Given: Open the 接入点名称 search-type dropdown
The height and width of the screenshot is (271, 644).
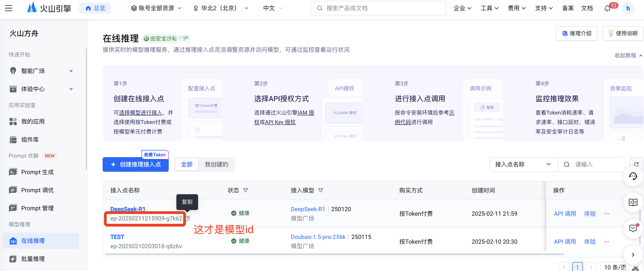Looking at the screenshot, I should (523, 164).
